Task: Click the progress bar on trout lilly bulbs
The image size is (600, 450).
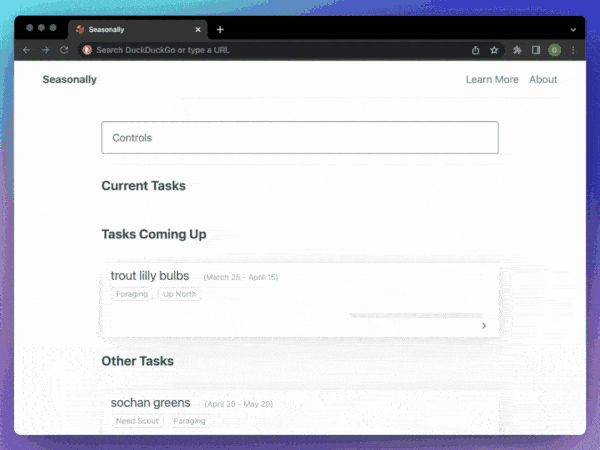Action: point(416,315)
